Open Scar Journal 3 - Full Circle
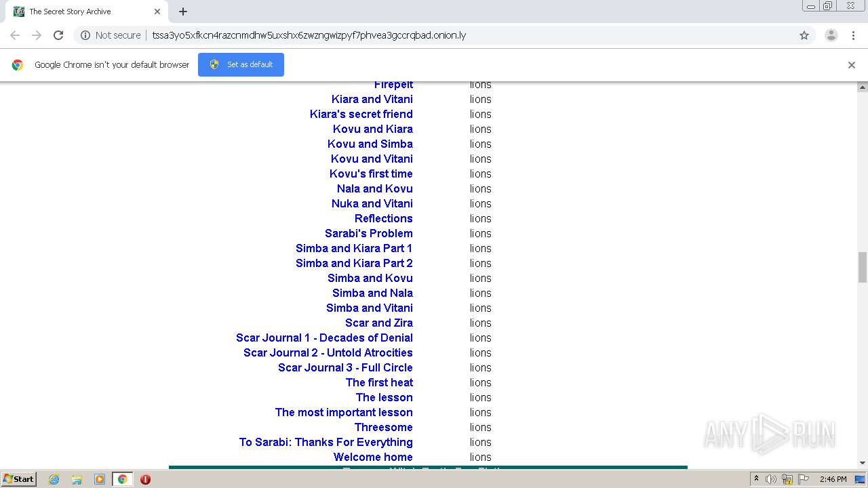Viewport: 868px width, 488px height. pyautogui.click(x=345, y=367)
